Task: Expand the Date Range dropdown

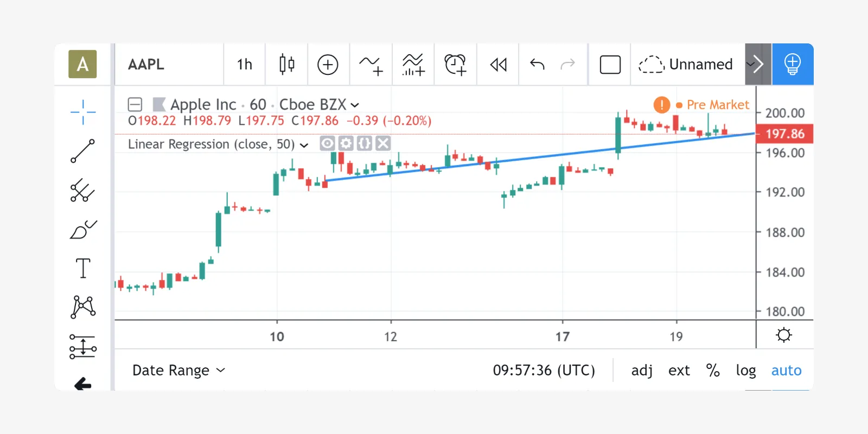Action: (178, 371)
